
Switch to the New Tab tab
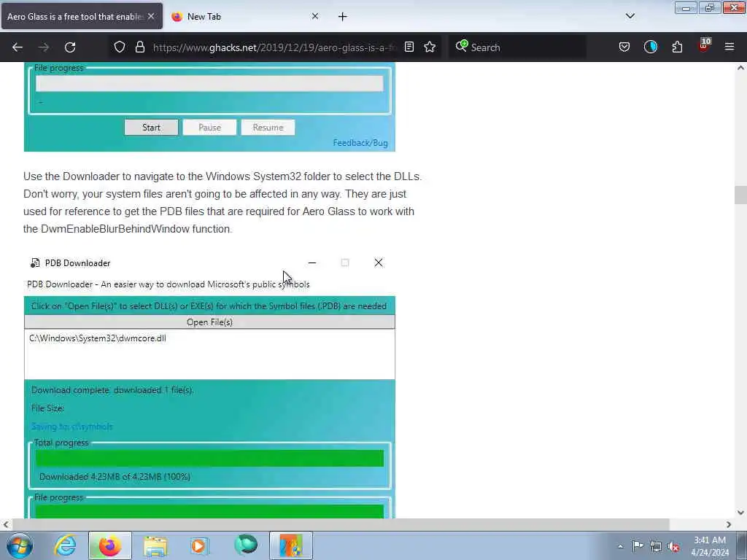245,16
